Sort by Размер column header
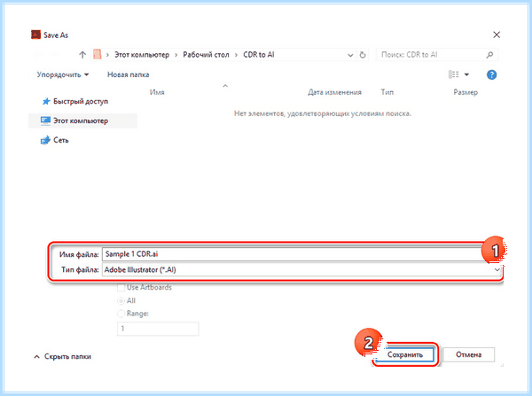532x396 pixels. (465, 92)
